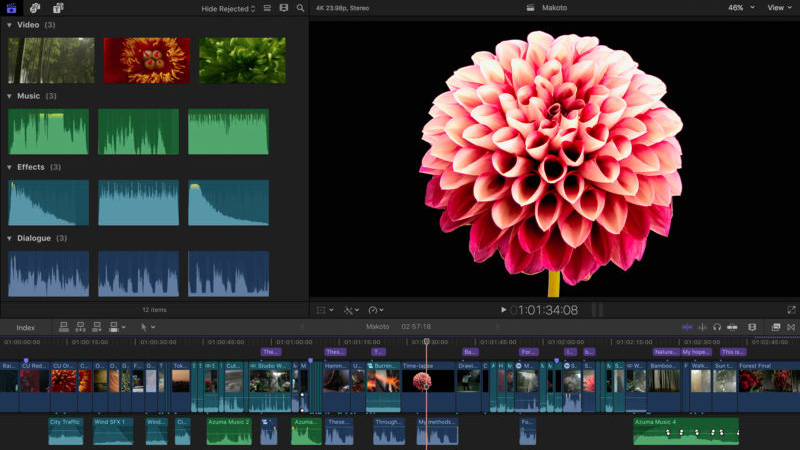Open the View options dropdown
The image size is (800, 450).
click(x=779, y=8)
